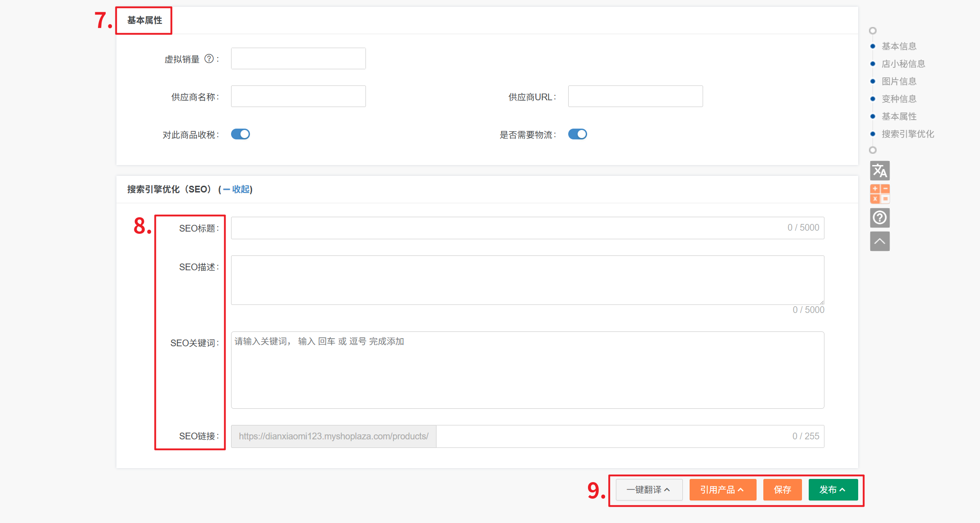Toggle the 对此商品收税 switch
This screenshot has width=980, height=523.
click(241, 134)
